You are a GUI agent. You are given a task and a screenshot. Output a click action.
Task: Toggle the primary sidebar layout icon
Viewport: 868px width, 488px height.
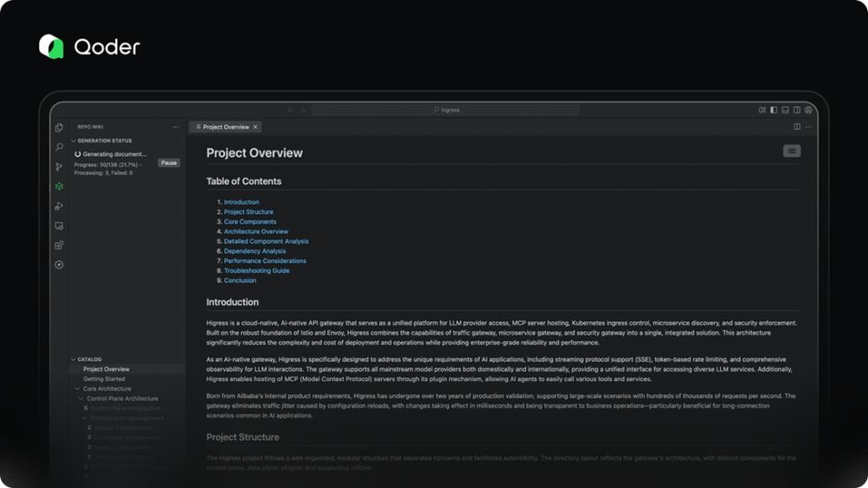773,110
